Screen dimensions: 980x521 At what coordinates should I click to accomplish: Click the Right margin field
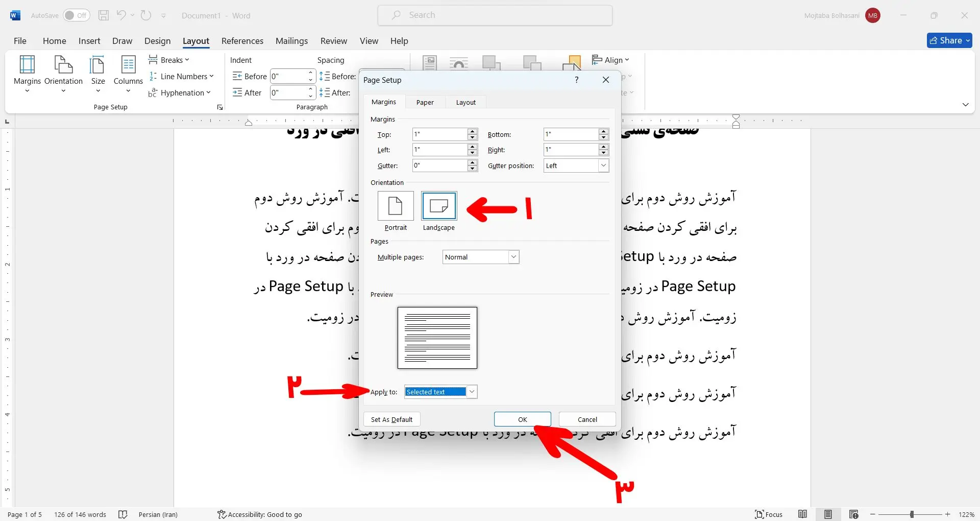click(x=571, y=150)
